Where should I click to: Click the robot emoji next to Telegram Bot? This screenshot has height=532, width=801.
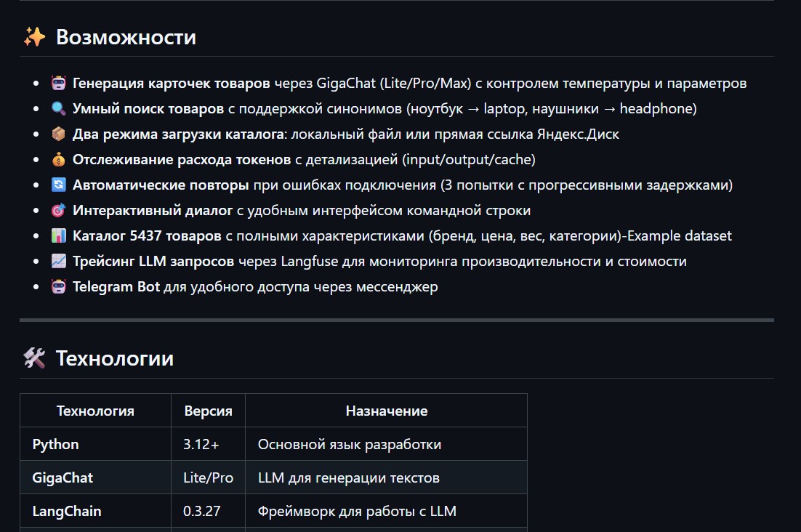(x=59, y=287)
